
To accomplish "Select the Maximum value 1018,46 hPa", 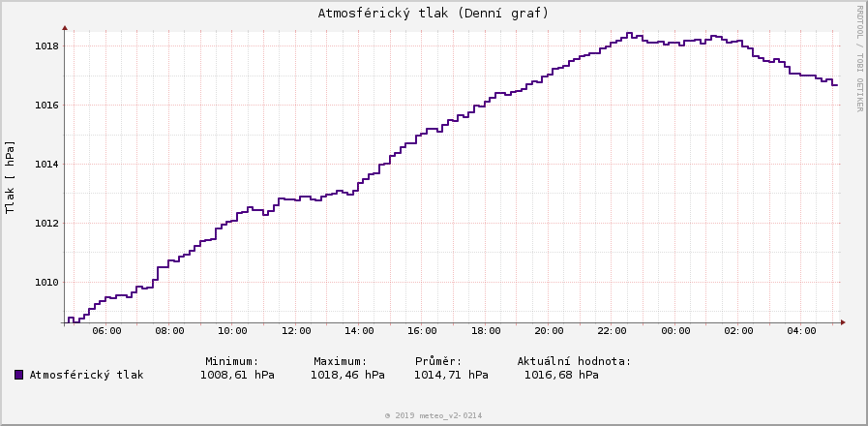I will (347, 375).
